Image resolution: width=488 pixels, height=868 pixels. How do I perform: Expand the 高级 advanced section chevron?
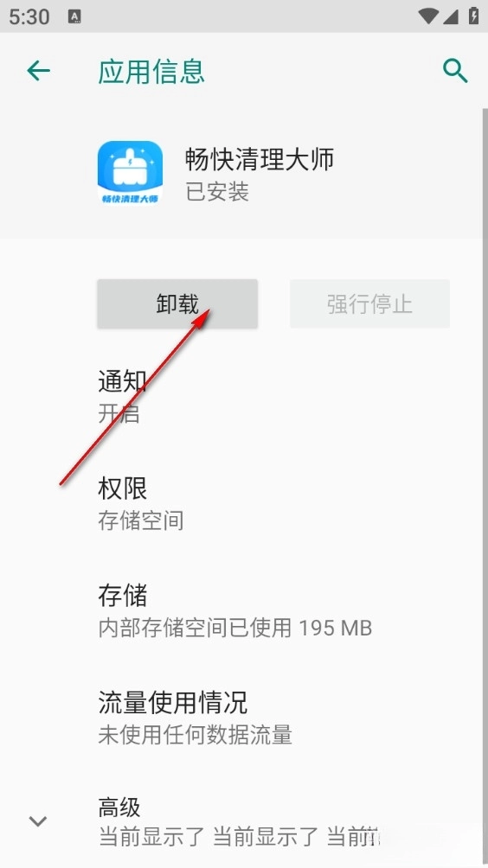(x=38, y=821)
